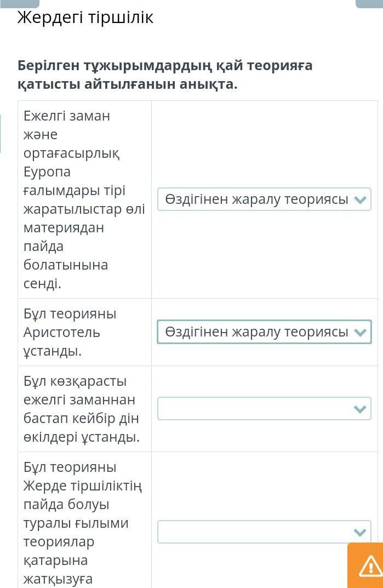Expand the empty dropdown beside "ғылыми теориялар қатарына"
This screenshot has width=383, height=588.
[264, 532]
